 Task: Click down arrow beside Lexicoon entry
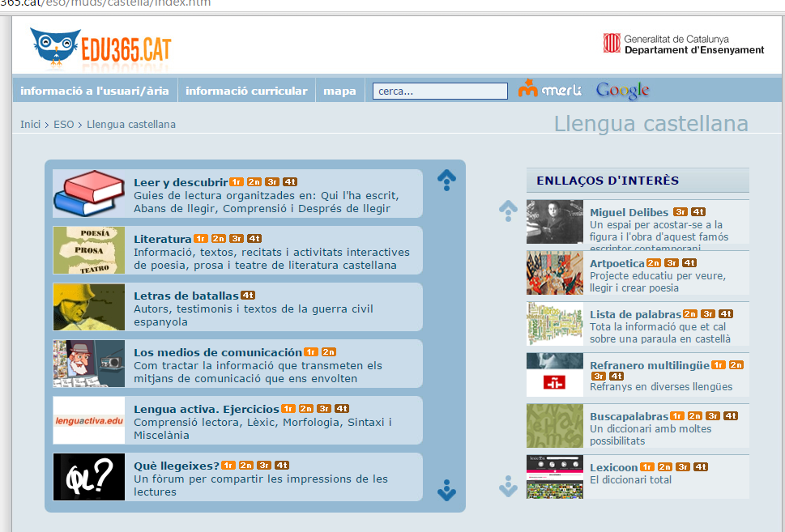tap(508, 486)
